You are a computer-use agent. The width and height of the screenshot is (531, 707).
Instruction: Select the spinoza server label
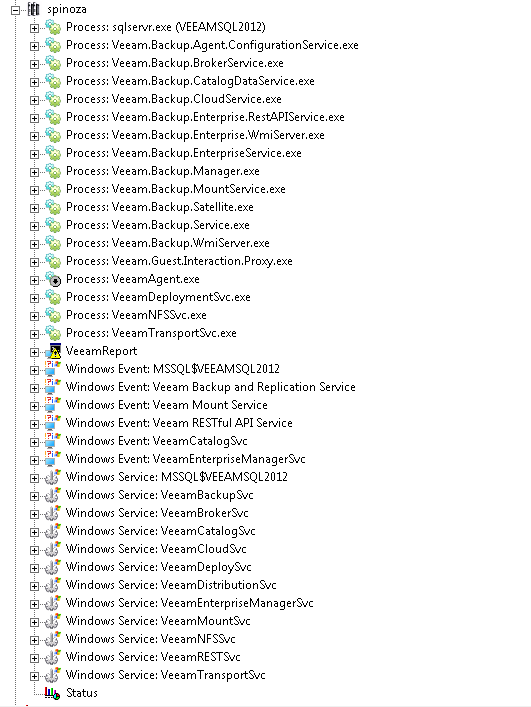coord(67,9)
